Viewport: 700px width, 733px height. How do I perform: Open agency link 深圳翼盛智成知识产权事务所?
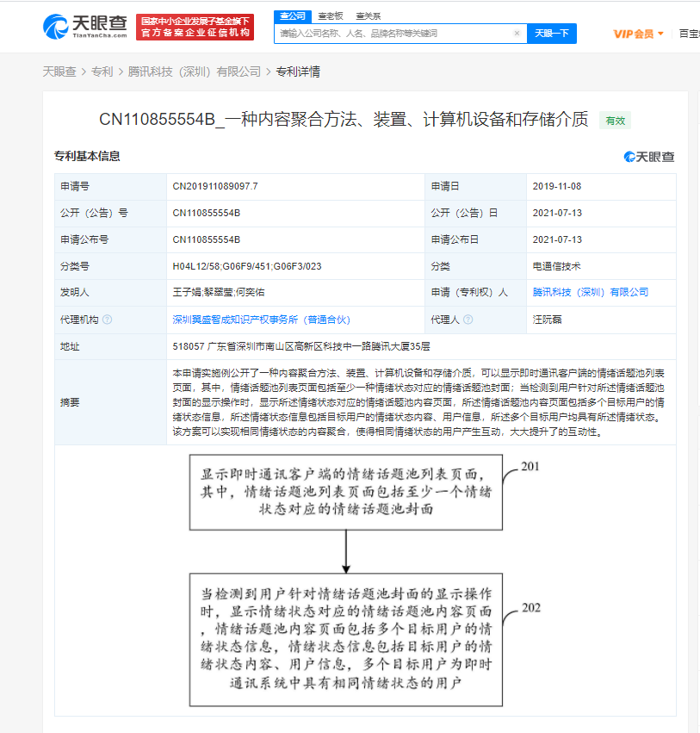(261, 320)
